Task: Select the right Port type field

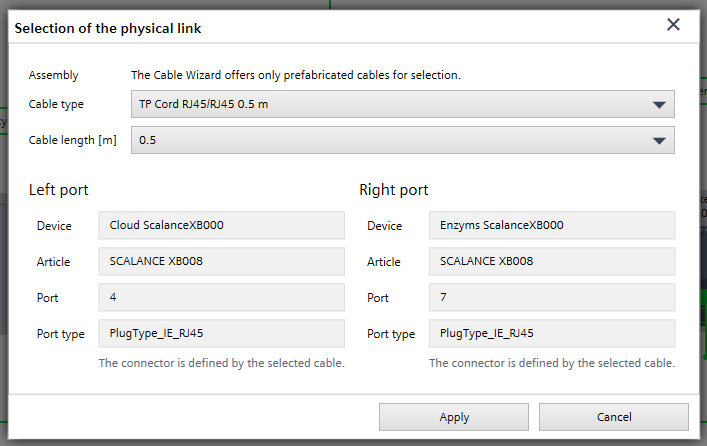Action: (x=552, y=334)
